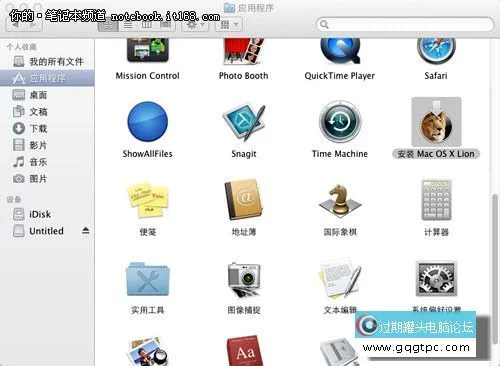Open the Mission Control app icon
This screenshot has width=500, height=366.
[148, 50]
